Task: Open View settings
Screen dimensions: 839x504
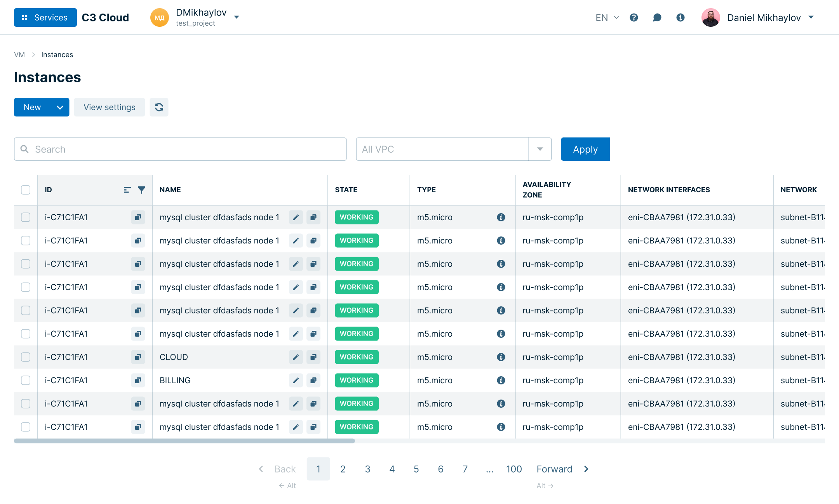Action: (110, 107)
